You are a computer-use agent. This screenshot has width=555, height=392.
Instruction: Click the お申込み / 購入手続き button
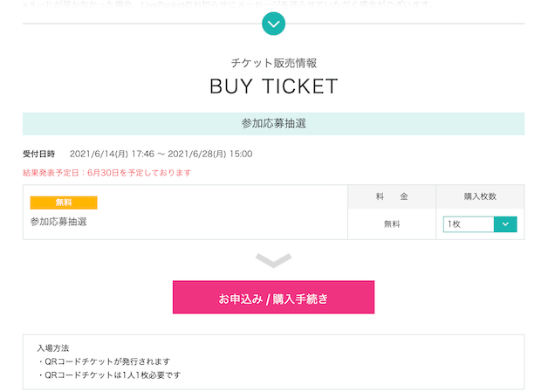coord(273,297)
